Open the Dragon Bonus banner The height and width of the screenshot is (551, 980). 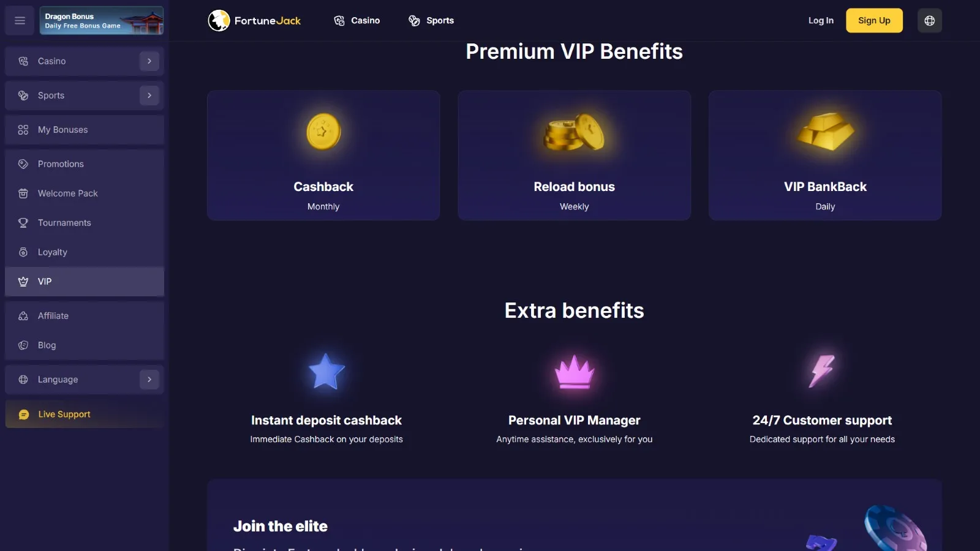pyautogui.click(x=102, y=21)
